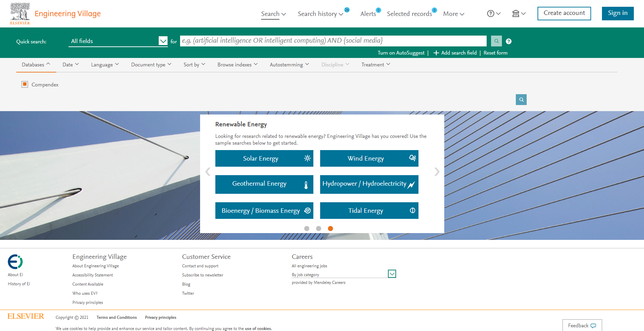This screenshot has height=331, width=644.
Task: Open the Who uses EV? link
Action: click(85, 293)
